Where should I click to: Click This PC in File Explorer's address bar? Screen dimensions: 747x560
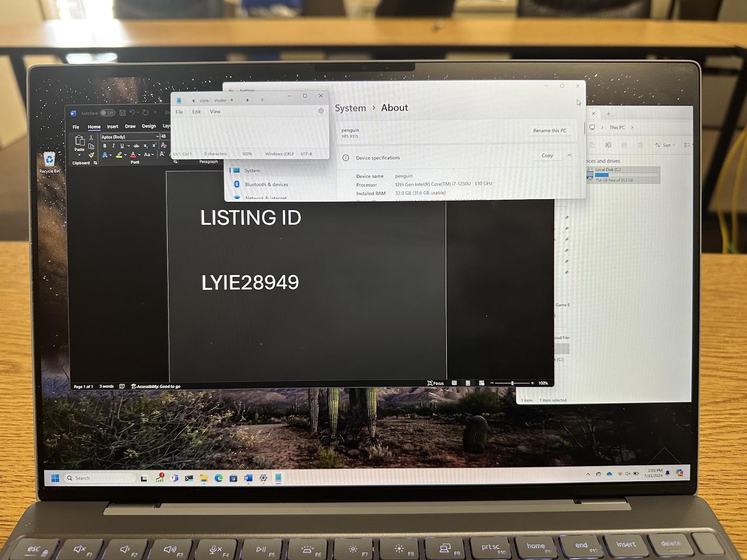click(x=617, y=128)
